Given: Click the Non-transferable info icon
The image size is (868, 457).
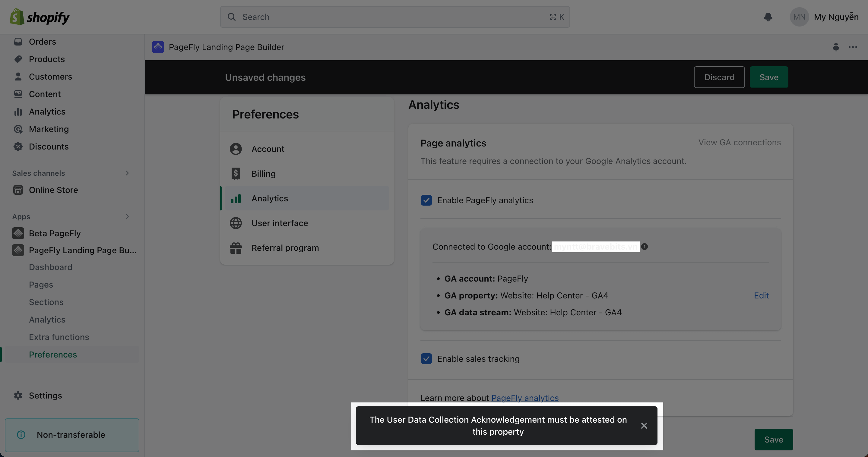Looking at the screenshot, I should (x=21, y=435).
